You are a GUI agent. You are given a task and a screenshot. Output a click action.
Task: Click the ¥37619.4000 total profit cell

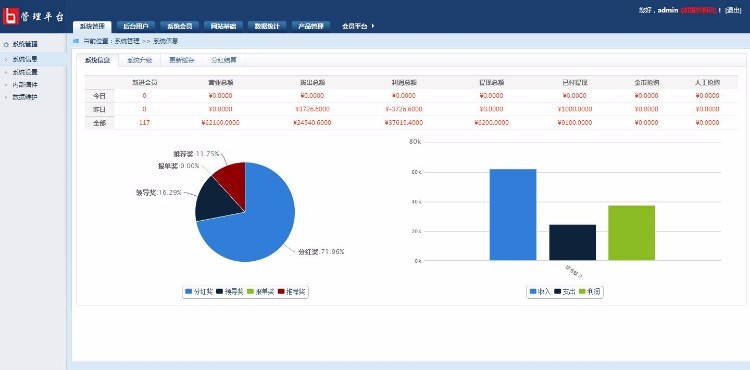pos(403,123)
